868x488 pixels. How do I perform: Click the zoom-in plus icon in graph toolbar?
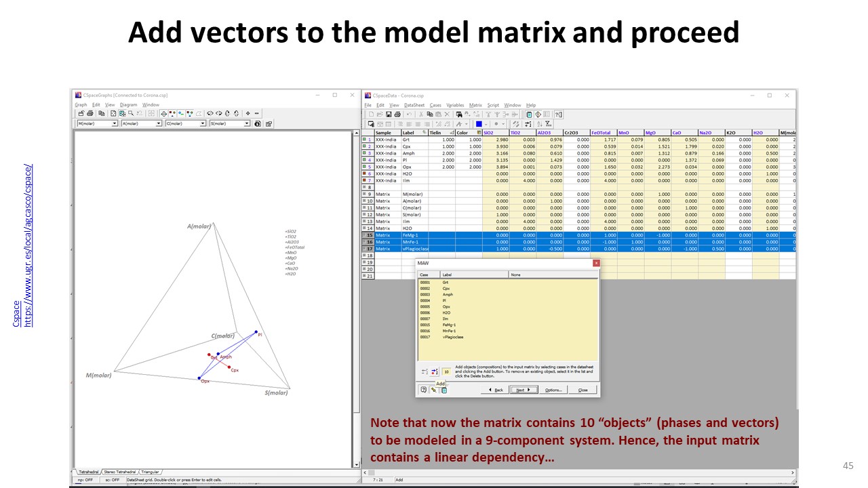tap(248, 114)
